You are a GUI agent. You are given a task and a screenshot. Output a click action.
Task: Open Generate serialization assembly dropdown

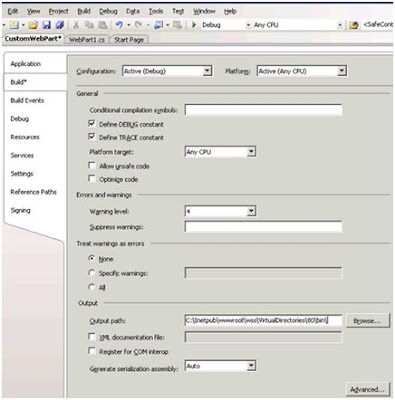pyautogui.click(x=251, y=366)
